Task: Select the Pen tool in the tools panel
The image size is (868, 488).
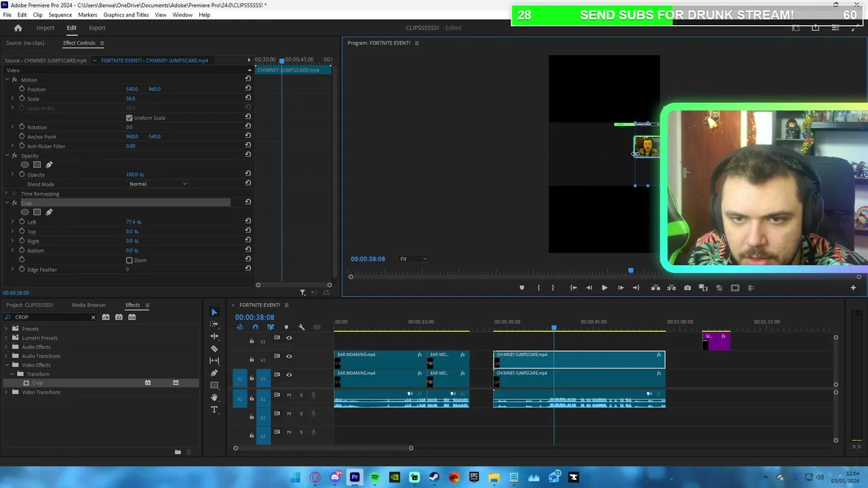Action: (x=214, y=373)
